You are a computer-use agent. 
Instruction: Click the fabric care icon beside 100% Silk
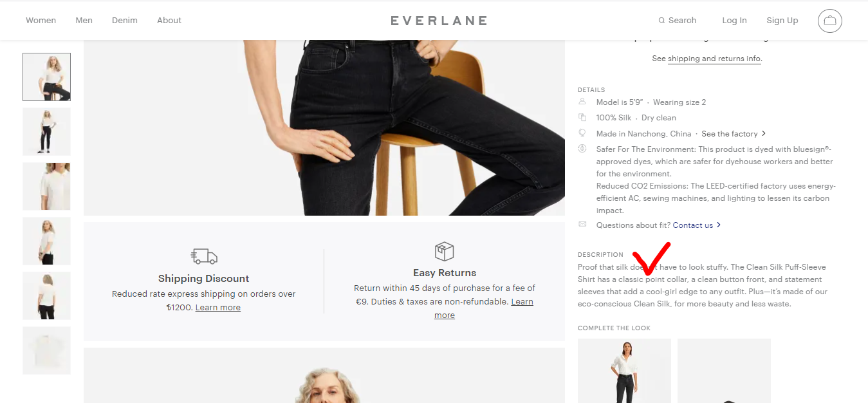pos(582,117)
